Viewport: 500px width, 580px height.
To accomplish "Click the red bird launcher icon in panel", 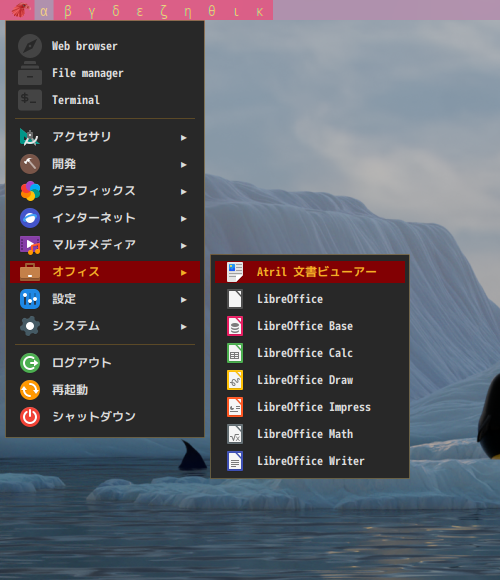I will [21, 10].
